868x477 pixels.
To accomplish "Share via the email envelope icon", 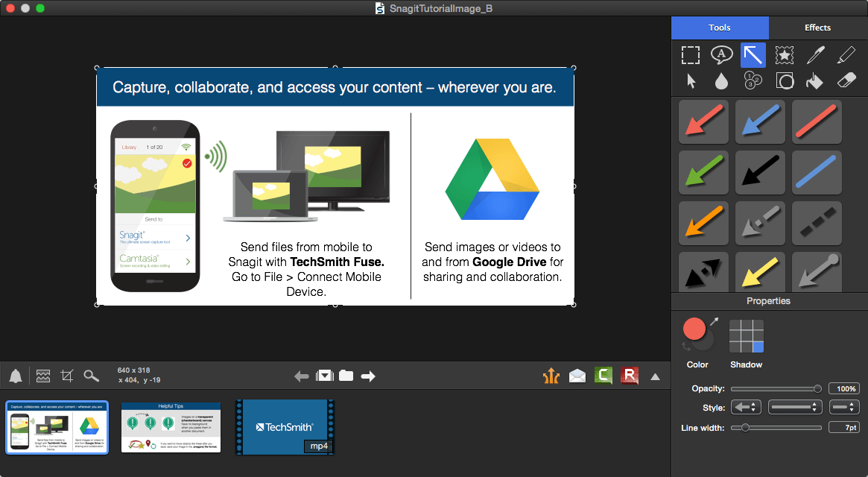I will pyautogui.click(x=577, y=376).
